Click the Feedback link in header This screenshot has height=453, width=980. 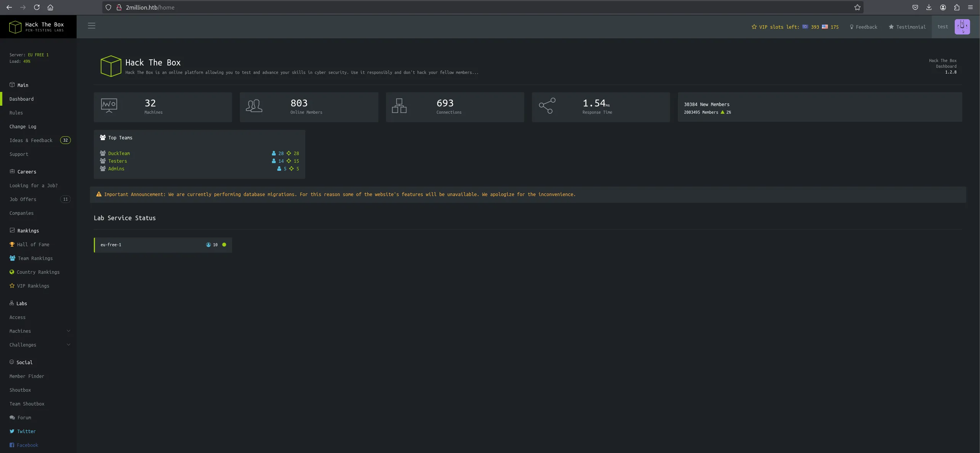tap(863, 27)
